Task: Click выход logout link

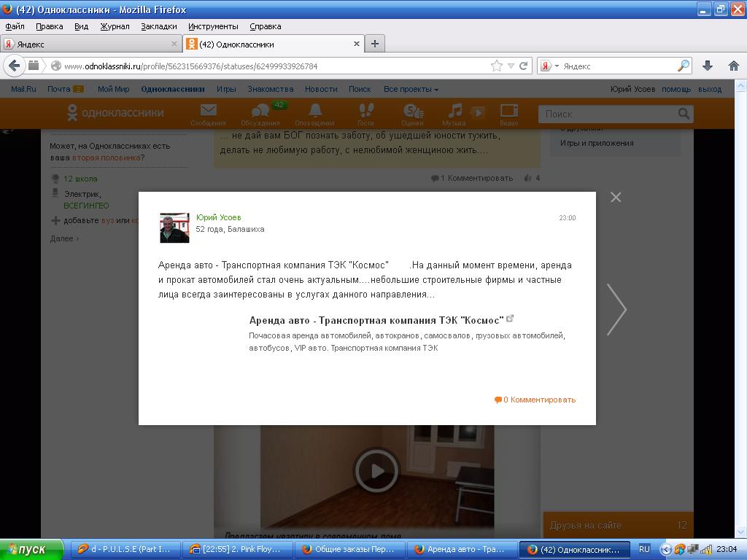Action: click(710, 89)
